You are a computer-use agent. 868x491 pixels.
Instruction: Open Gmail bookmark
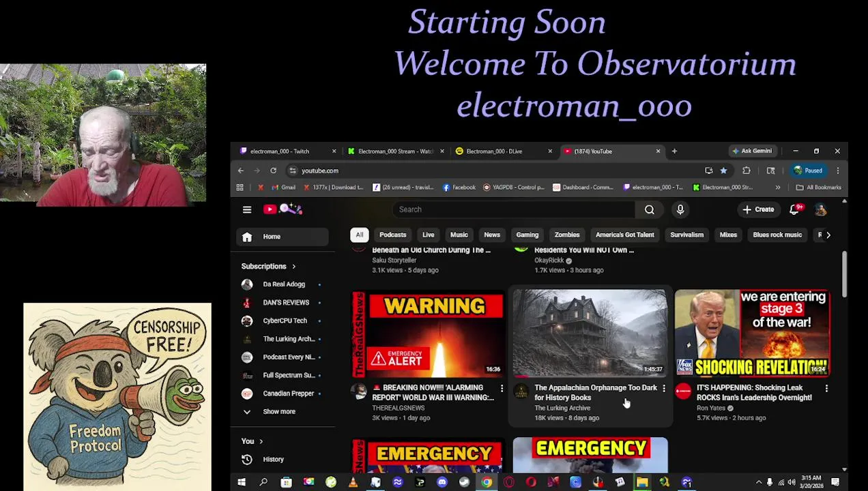tap(283, 188)
